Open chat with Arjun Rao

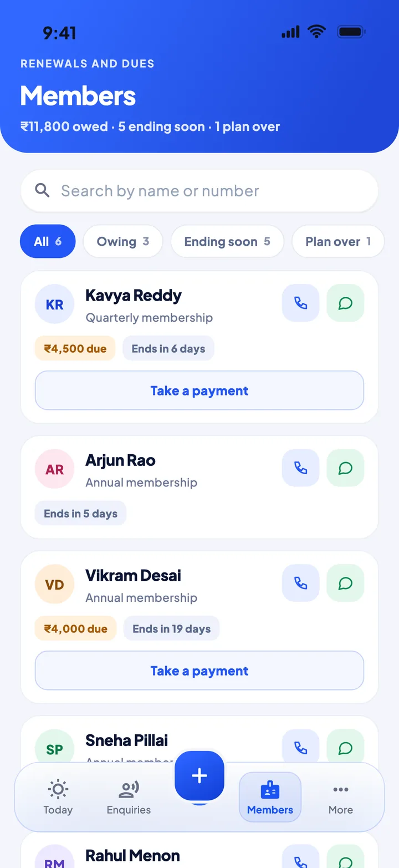(345, 468)
